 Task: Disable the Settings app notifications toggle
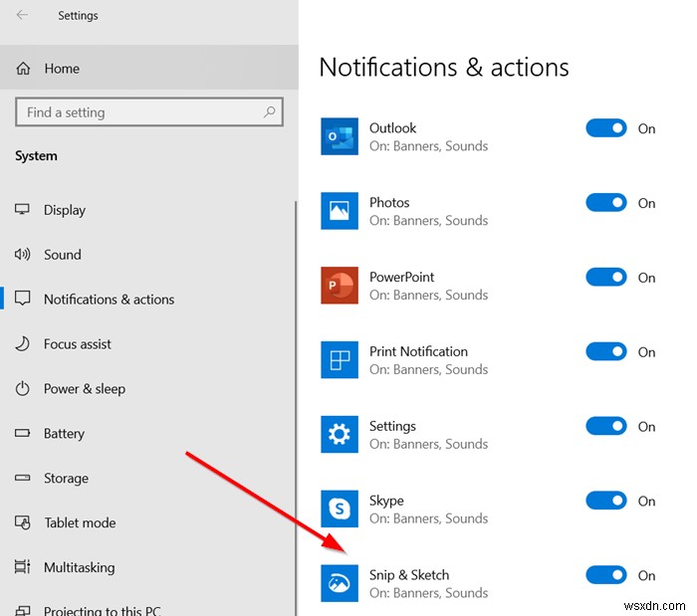coord(605,426)
